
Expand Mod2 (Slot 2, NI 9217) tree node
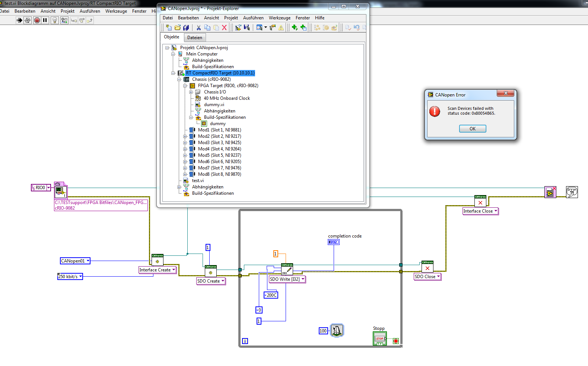(185, 136)
